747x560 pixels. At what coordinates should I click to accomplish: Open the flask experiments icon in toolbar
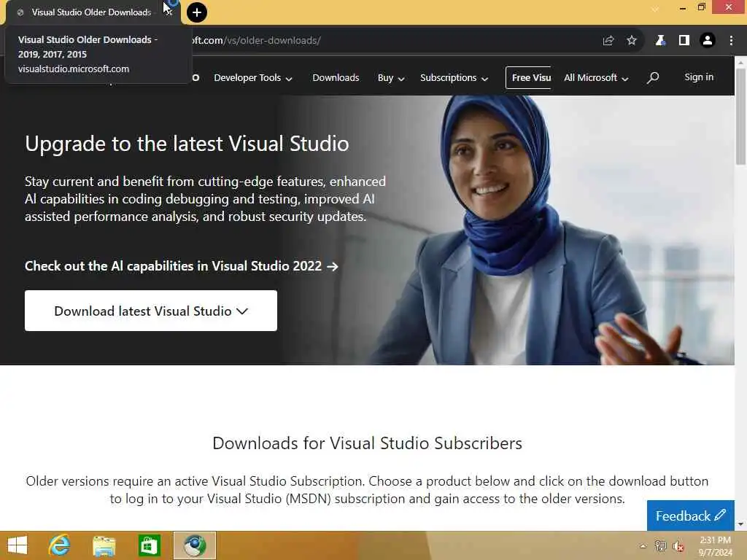click(660, 41)
